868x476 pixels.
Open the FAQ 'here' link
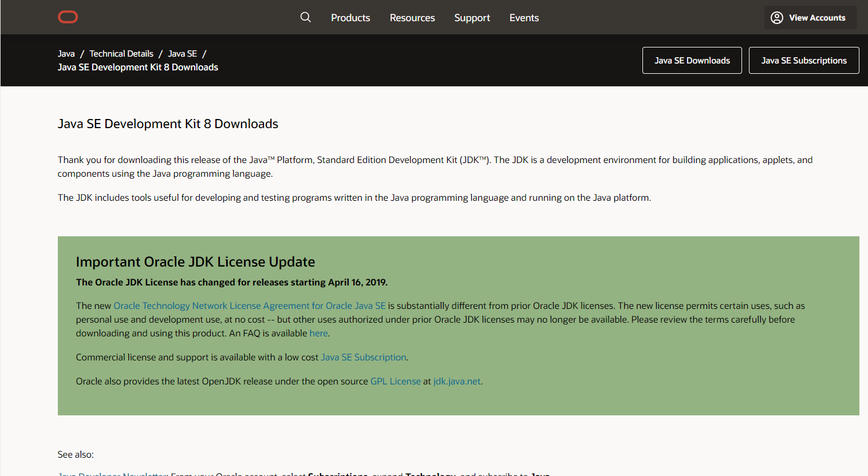[x=318, y=334]
